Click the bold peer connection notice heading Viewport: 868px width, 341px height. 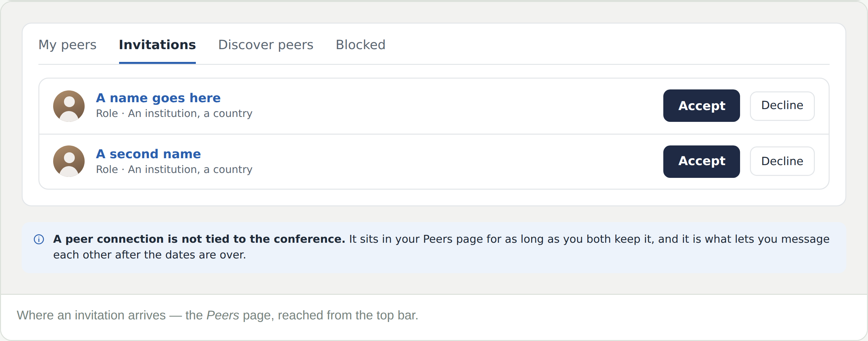coord(199,239)
